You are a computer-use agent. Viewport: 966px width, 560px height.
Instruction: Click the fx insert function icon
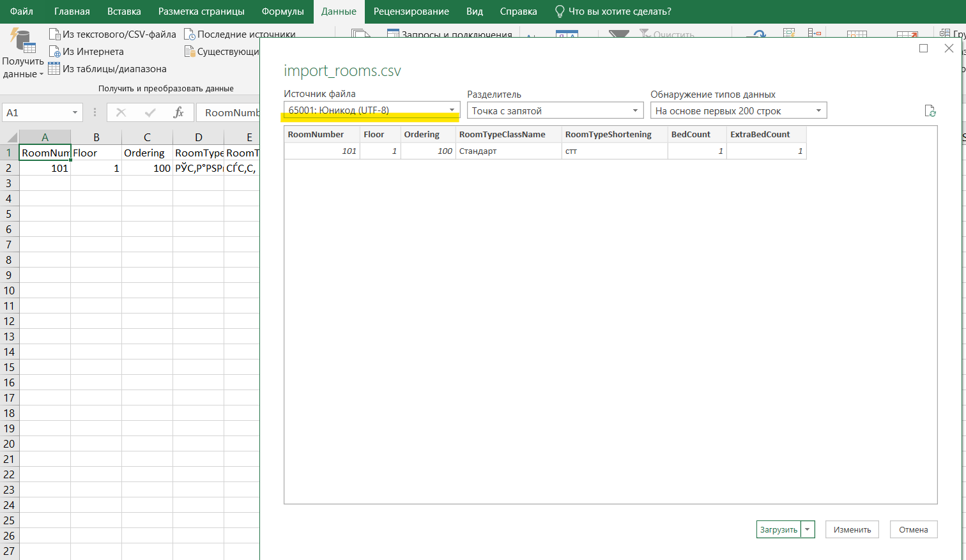tap(179, 112)
